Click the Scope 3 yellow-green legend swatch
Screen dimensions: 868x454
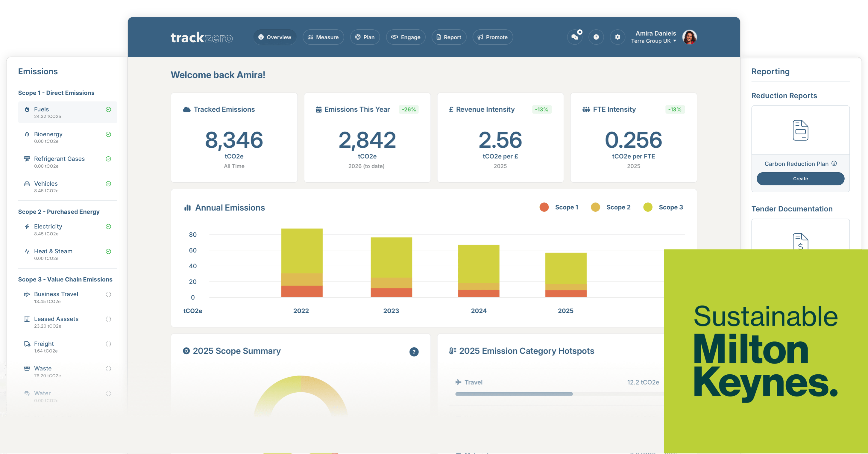click(648, 207)
